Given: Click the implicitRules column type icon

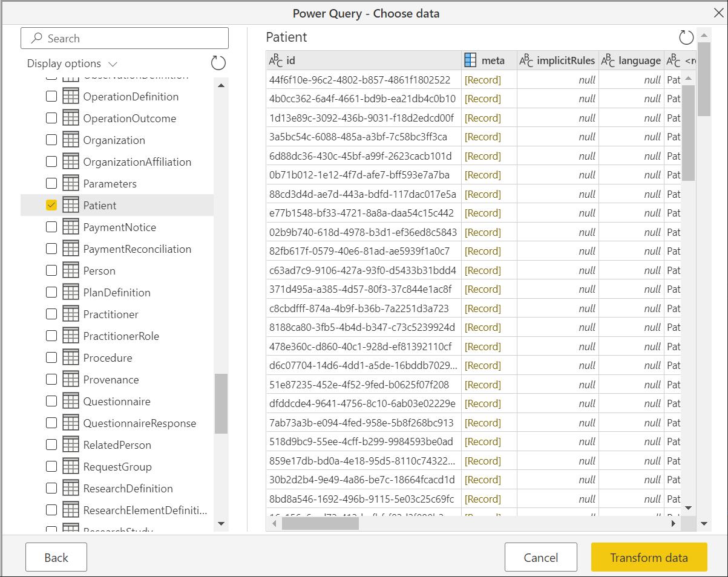Looking at the screenshot, I should 526,60.
